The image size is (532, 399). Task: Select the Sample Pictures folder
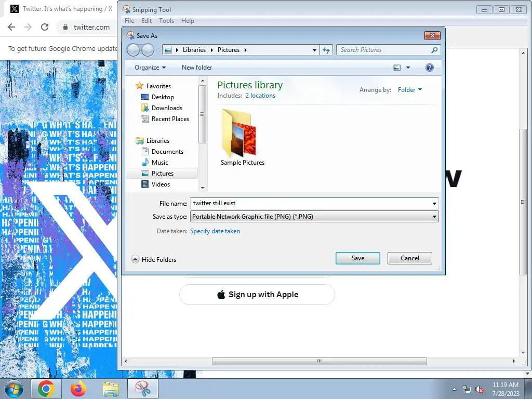coord(242,137)
